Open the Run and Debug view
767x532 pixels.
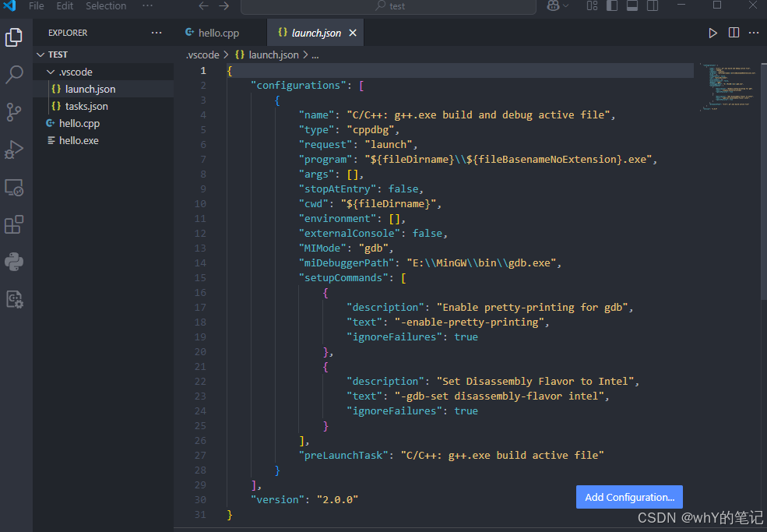click(14, 150)
